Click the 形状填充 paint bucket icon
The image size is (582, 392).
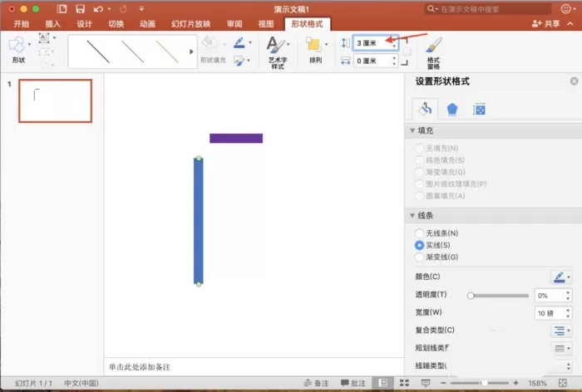[x=210, y=43]
